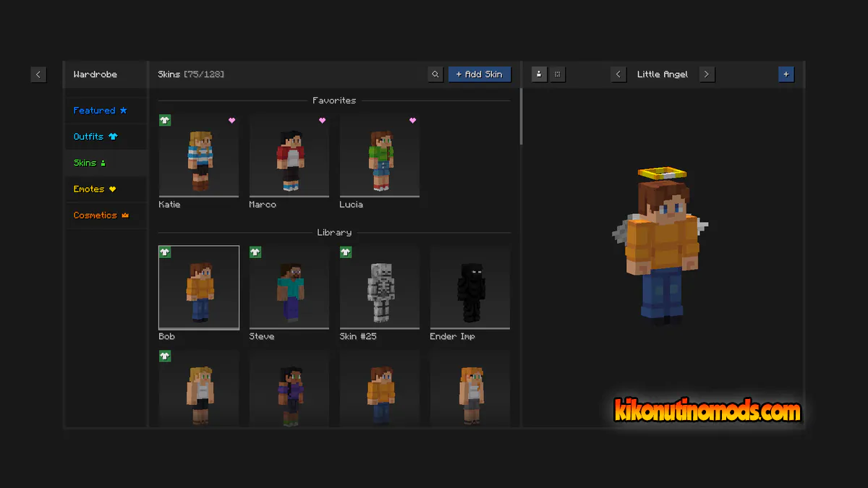Select the Katie skin thumbnail

coord(199,155)
